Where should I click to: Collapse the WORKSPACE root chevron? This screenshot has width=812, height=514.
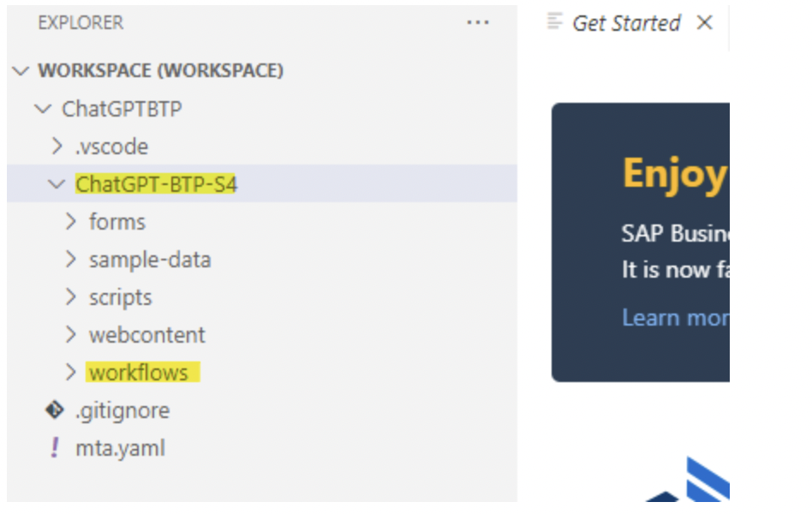click(x=21, y=70)
